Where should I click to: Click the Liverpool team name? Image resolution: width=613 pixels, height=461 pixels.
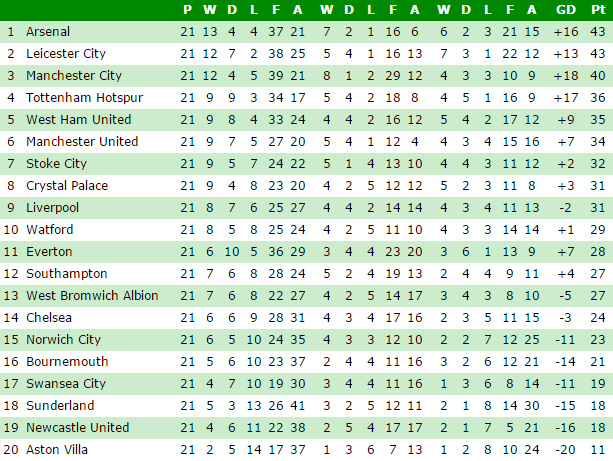(x=52, y=208)
